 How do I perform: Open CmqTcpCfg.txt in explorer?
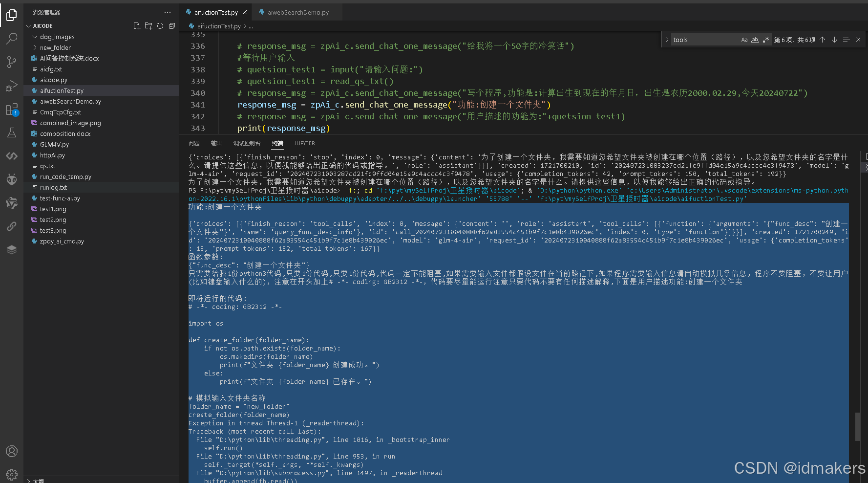(60, 112)
